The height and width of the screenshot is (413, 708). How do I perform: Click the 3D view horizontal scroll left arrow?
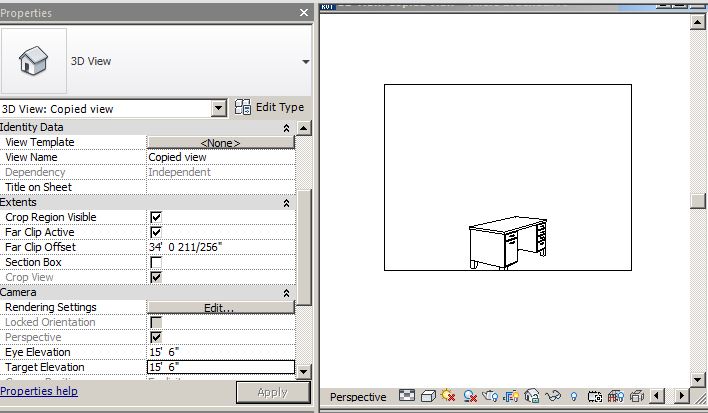pyautogui.click(x=657, y=396)
